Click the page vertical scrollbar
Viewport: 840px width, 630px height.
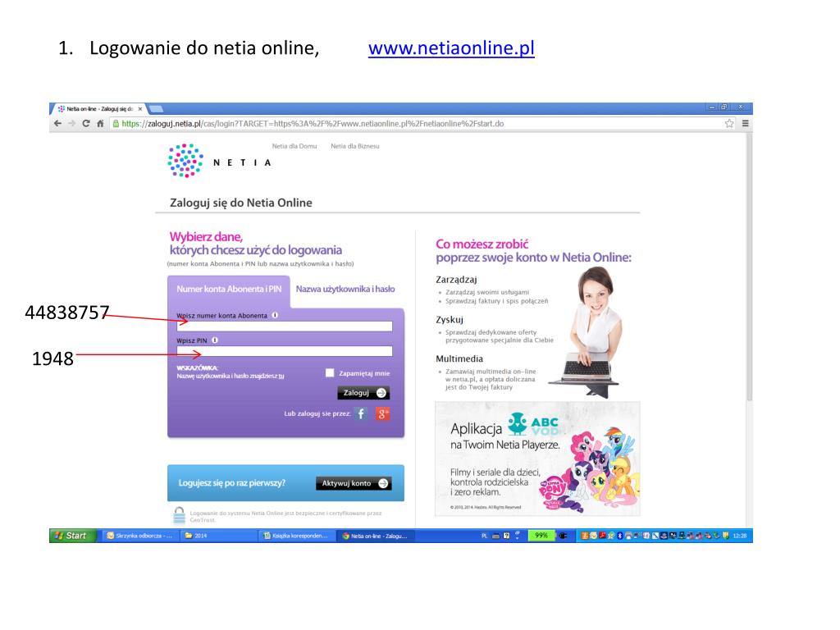[749, 268]
